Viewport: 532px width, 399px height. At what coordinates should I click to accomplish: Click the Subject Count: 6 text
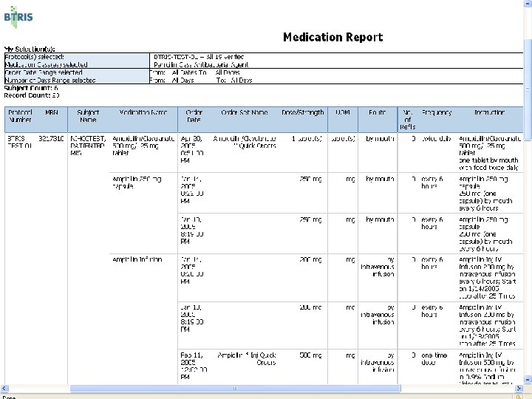click(x=31, y=88)
